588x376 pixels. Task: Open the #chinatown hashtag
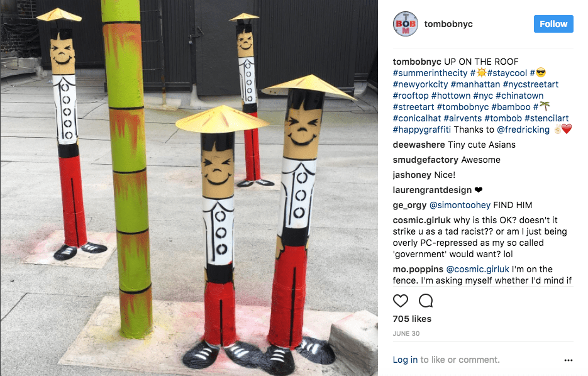tap(519, 96)
